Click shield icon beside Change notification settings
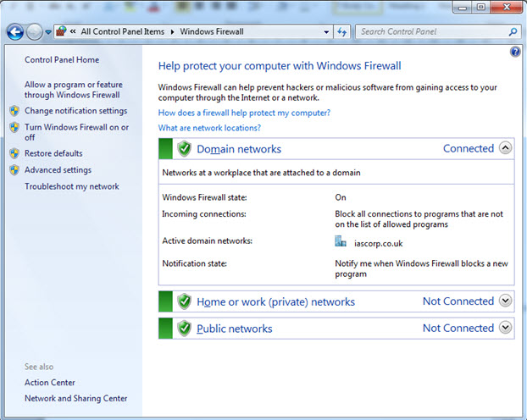527x420 pixels. pos(14,111)
